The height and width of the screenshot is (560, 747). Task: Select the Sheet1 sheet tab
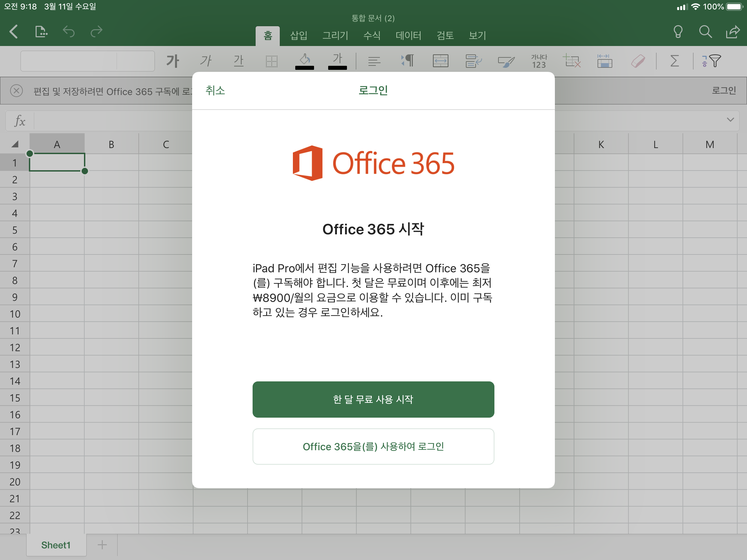pyautogui.click(x=56, y=545)
